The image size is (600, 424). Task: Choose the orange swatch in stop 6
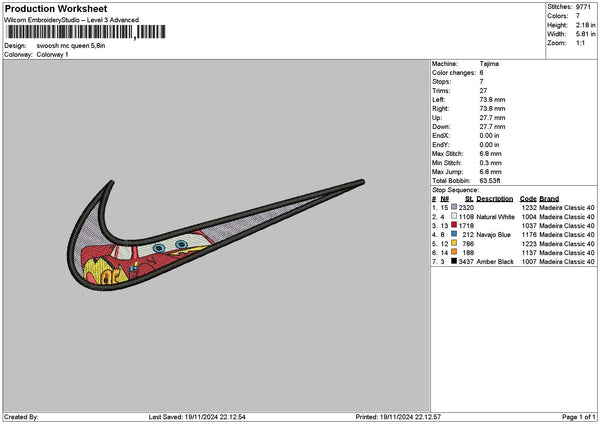(x=454, y=252)
